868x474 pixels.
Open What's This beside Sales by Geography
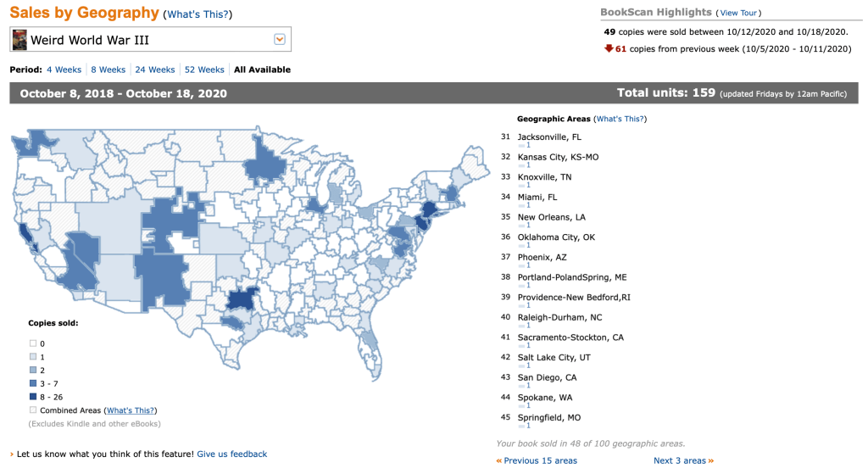[198, 14]
